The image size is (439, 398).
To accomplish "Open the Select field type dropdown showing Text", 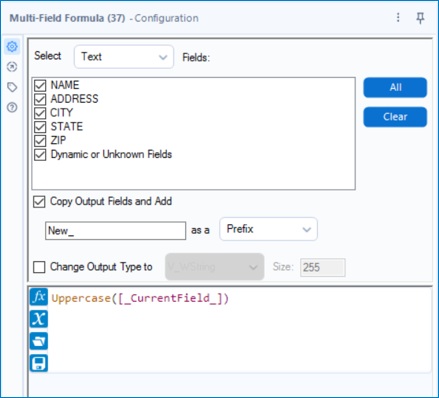I will click(x=124, y=57).
